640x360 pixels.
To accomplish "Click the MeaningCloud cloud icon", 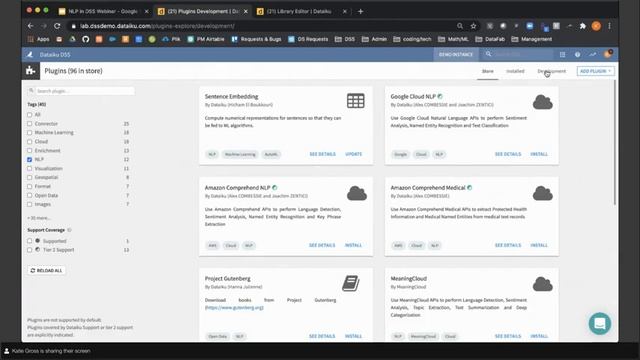I will pyautogui.click(x=542, y=284).
